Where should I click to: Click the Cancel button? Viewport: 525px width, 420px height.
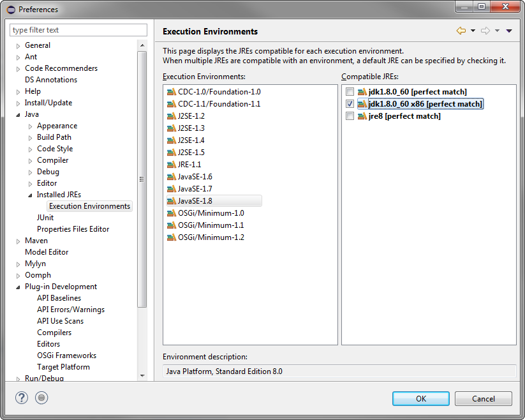pos(483,398)
